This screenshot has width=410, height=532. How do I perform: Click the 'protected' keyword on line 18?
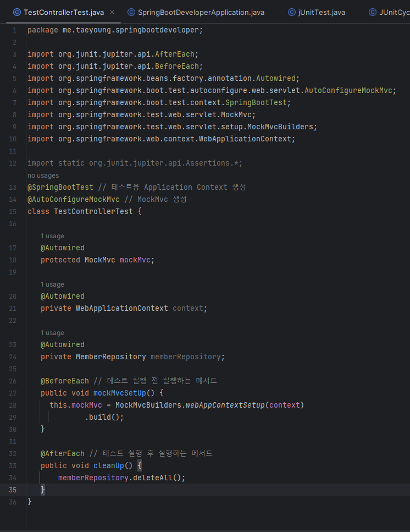coord(60,260)
